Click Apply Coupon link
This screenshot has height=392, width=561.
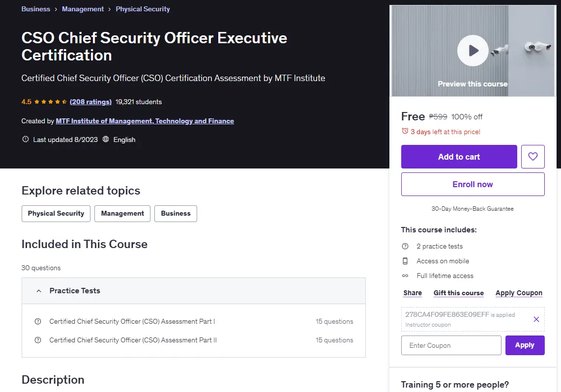519,293
